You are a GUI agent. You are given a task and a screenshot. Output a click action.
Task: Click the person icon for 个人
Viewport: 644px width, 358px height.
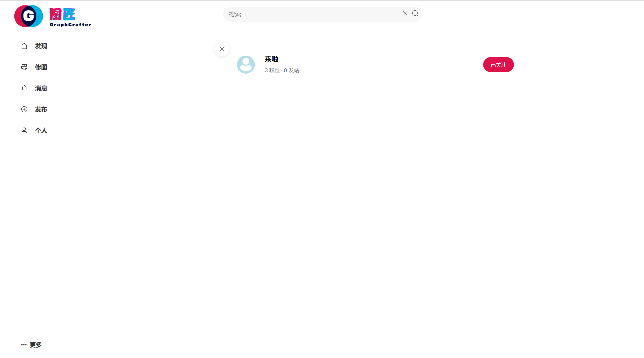click(x=24, y=131)
